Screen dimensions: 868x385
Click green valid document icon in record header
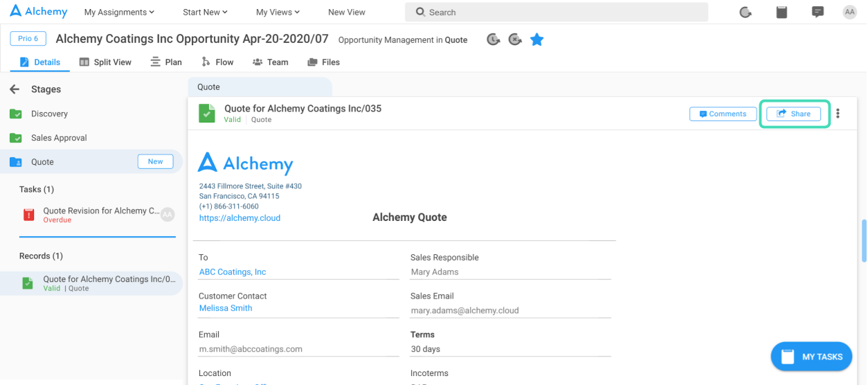(207, 114)
